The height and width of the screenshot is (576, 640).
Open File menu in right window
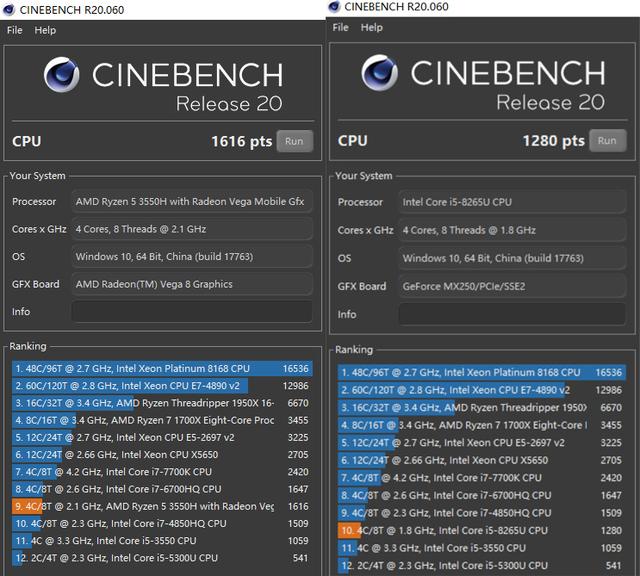point(340,27)
